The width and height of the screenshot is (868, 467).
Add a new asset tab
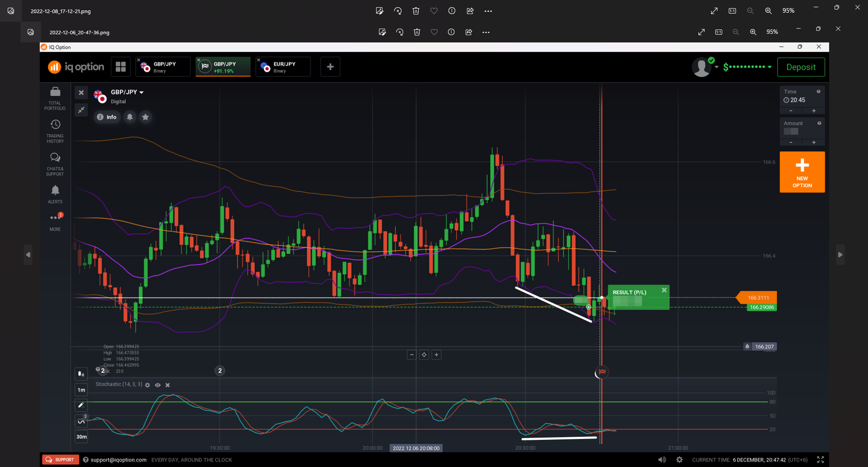[x=330, y=67]
